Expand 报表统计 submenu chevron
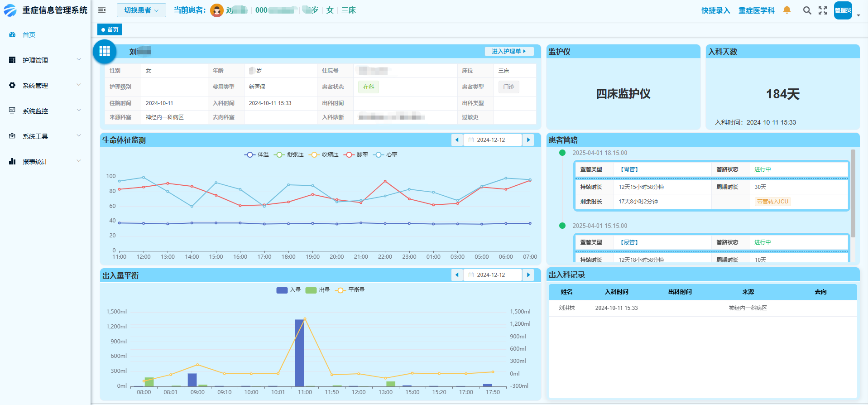 point(79,161)
